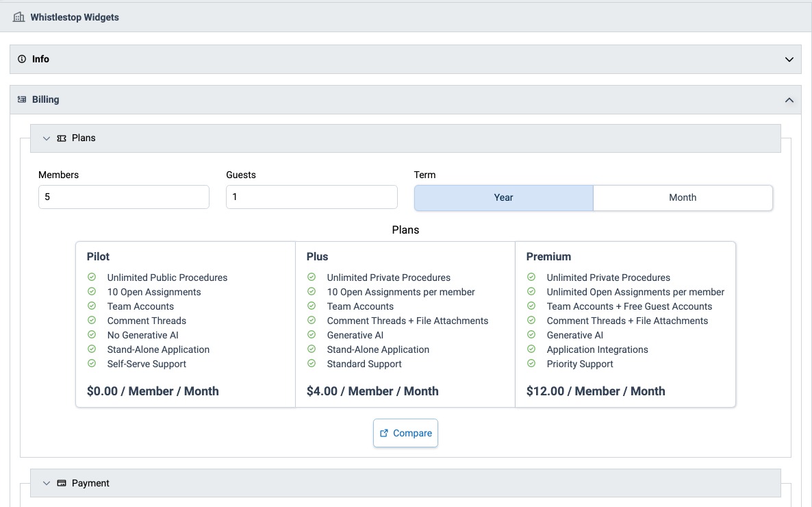This screenshot has width=812, height=507.
Task: Click check icon beside No Generative AI
Action: point(92,335)
